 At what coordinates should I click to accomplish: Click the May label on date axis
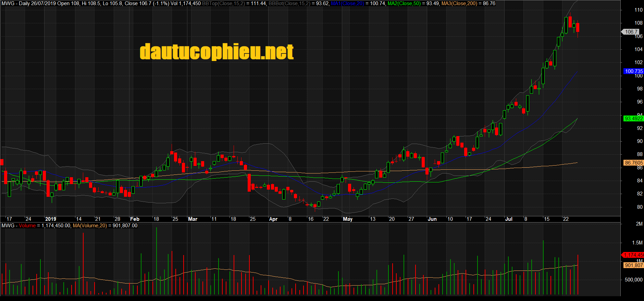click(347, 219)
